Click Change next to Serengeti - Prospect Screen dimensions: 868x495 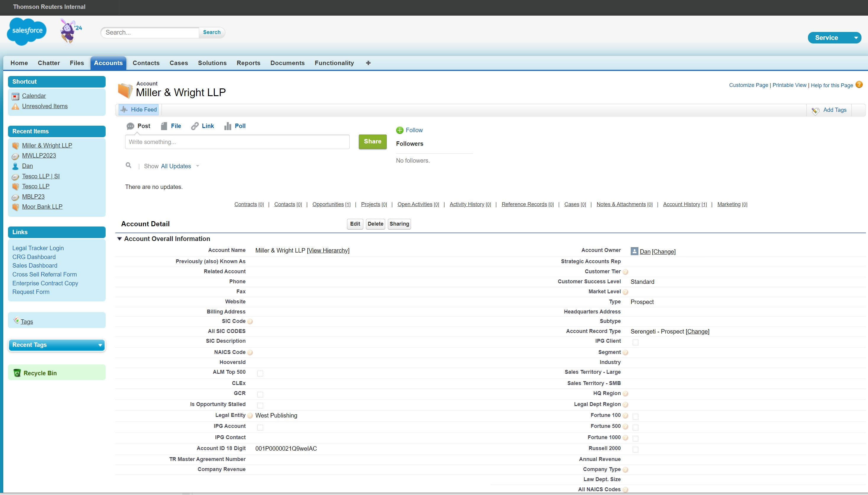coord(697,331)
